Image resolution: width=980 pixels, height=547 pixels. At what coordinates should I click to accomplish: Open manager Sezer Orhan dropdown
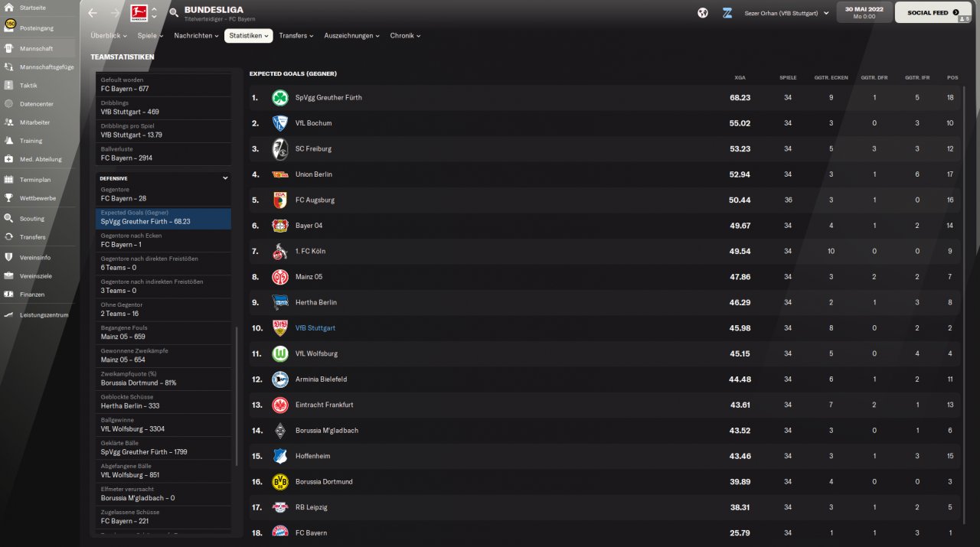point(787,13)
